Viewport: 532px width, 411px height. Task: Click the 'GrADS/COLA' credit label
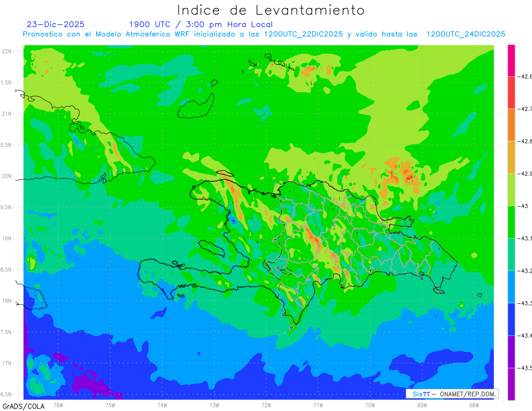click(x=23, y=406)
